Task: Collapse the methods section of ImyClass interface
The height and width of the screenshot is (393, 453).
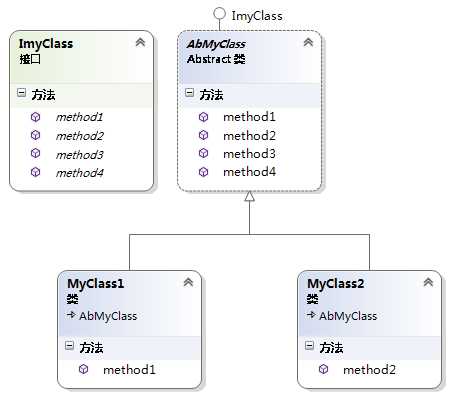Action: [x=21, y=92]
